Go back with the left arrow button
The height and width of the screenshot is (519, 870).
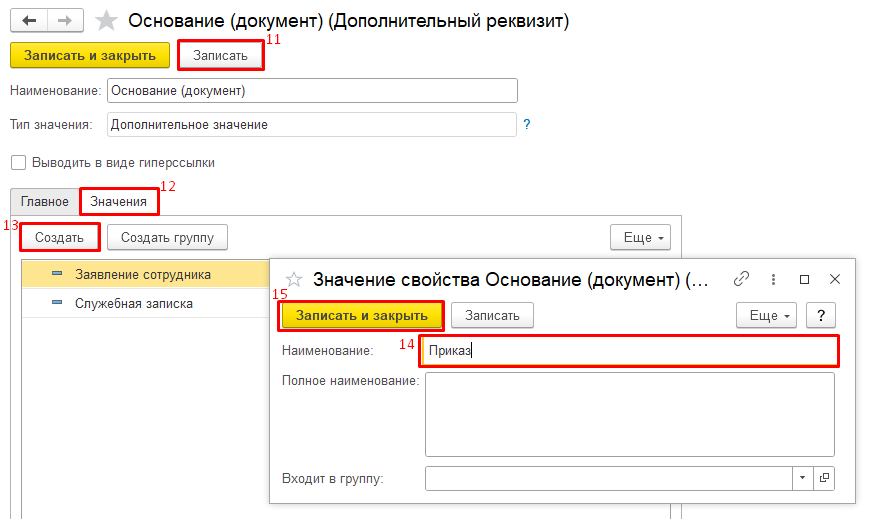point(29,21)
